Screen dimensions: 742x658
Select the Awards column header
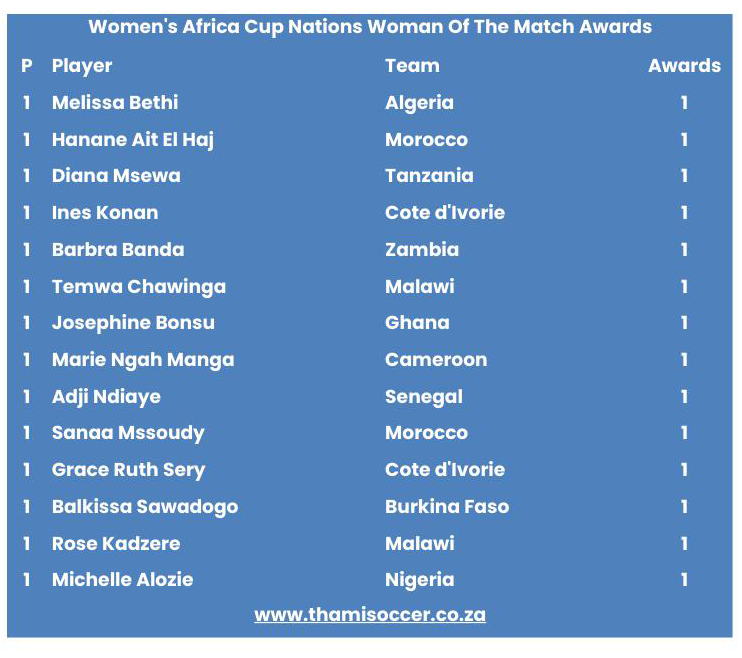coord(684,65)
